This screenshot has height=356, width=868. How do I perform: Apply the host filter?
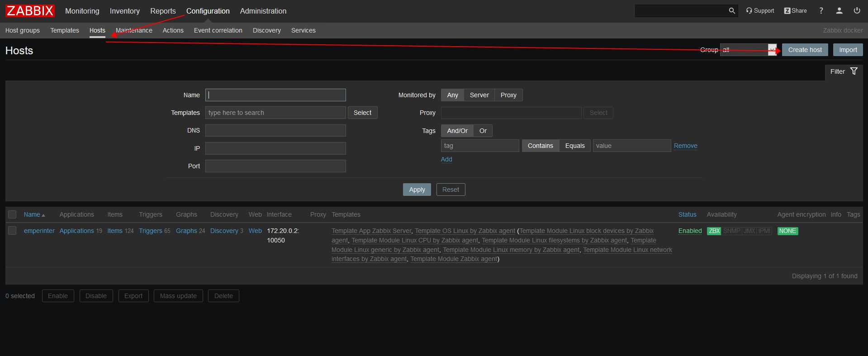coord(417,190)
